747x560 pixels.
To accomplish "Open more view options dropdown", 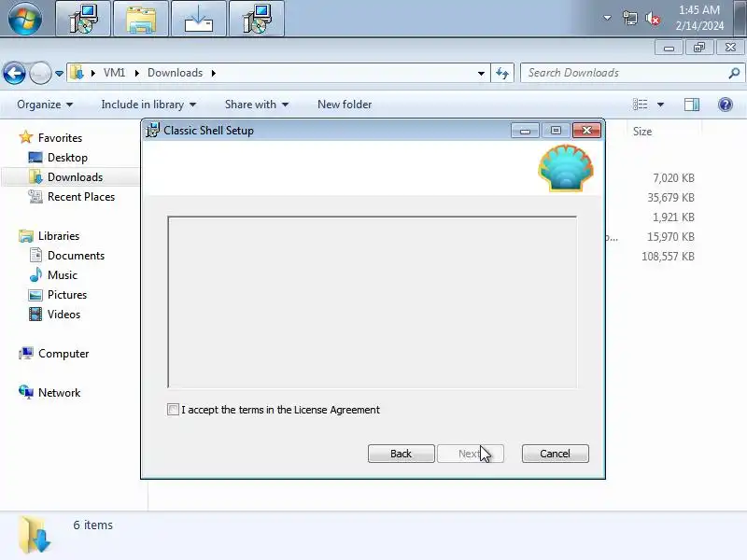I will pos(660,105).
